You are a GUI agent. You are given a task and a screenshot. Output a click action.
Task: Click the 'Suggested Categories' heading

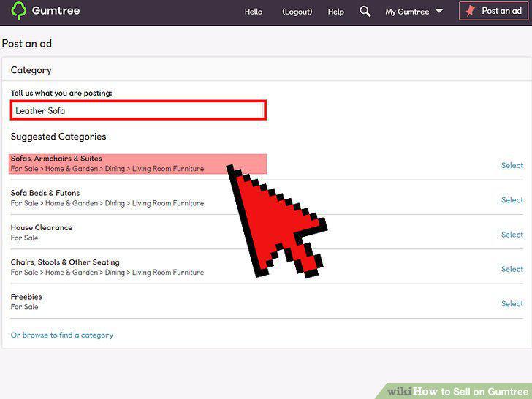click(58, 137)
